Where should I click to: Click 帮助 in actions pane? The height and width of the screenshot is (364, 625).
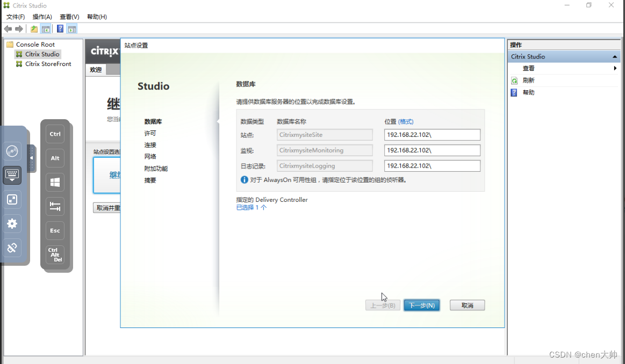click(x=529, y=92)
